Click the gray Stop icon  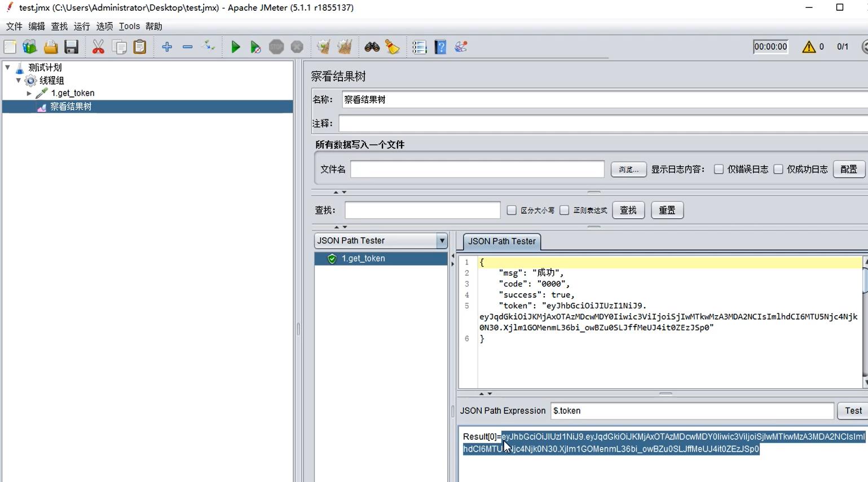(x=276, y=47)
